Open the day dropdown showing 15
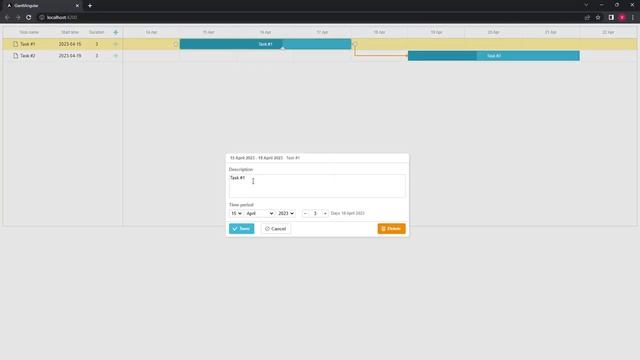The height and width of the screenshot is (360, 640). pyautogui.click(x=236, y=213)
